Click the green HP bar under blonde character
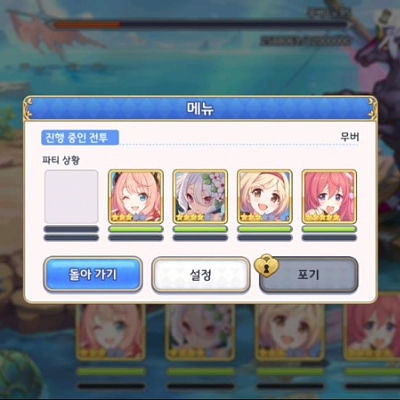The image size is (400, 400). pos(265,229)
